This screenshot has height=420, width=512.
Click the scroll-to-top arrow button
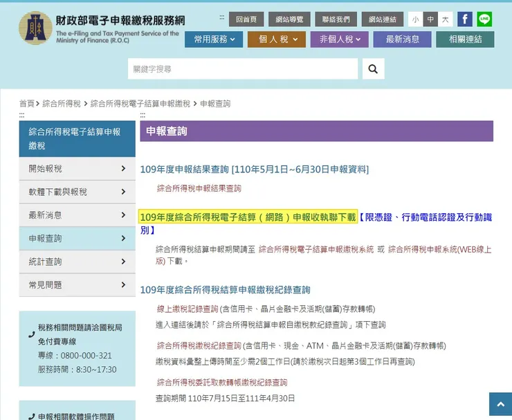[500, 404]
